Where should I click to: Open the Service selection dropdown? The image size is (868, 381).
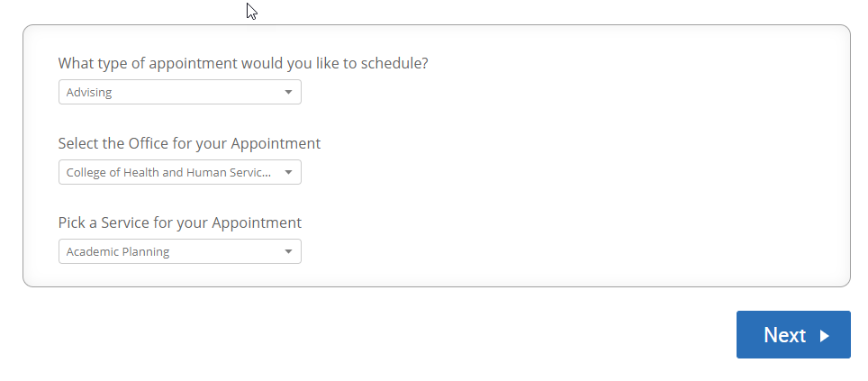point(180,251)
